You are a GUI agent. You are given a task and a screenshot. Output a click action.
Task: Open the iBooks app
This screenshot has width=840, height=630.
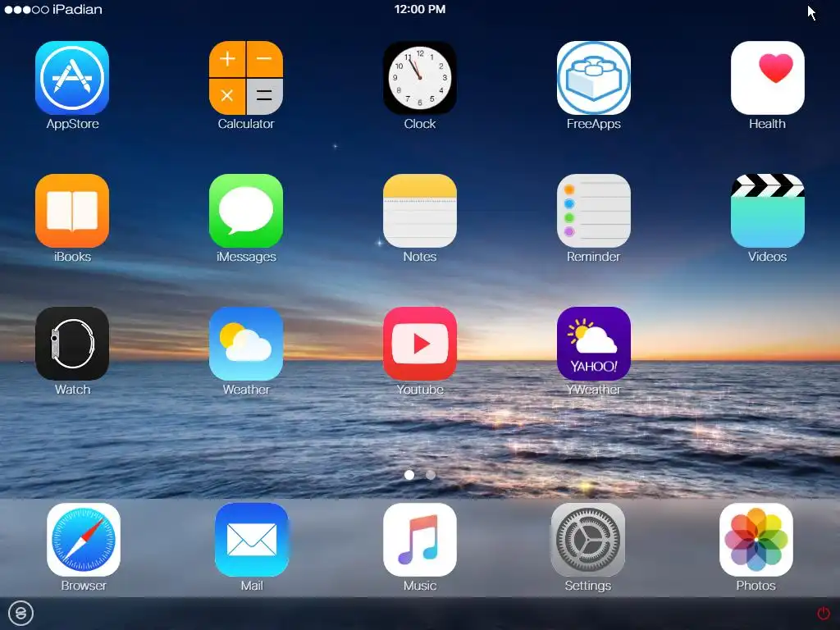point(72,211)
